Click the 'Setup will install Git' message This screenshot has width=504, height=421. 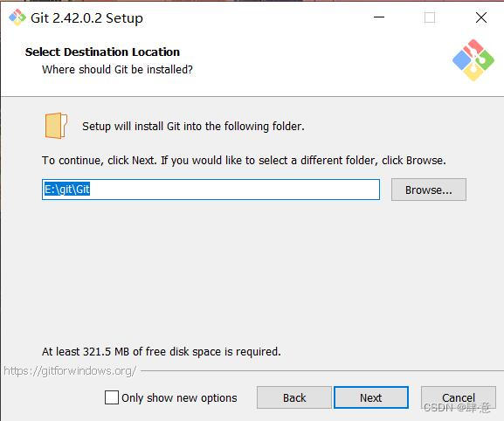(193, 127)
